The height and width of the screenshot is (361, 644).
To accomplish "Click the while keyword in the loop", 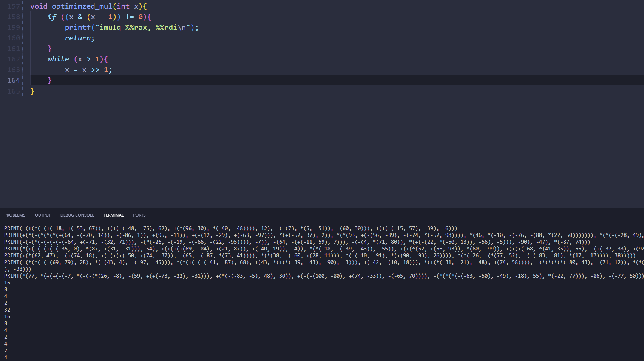I will pos(58,59).
